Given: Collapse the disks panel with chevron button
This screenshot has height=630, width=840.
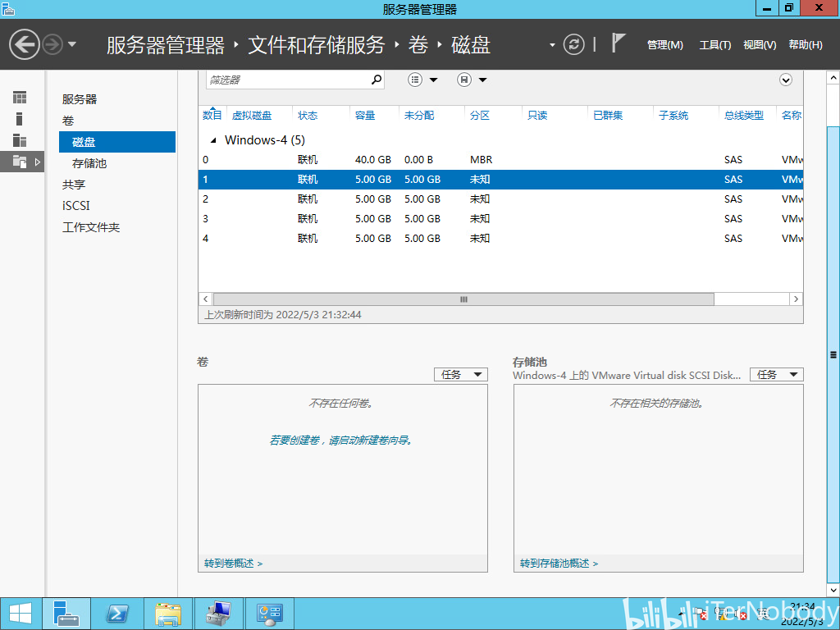Looking at the screenshot, I should [x=785, y=80].
